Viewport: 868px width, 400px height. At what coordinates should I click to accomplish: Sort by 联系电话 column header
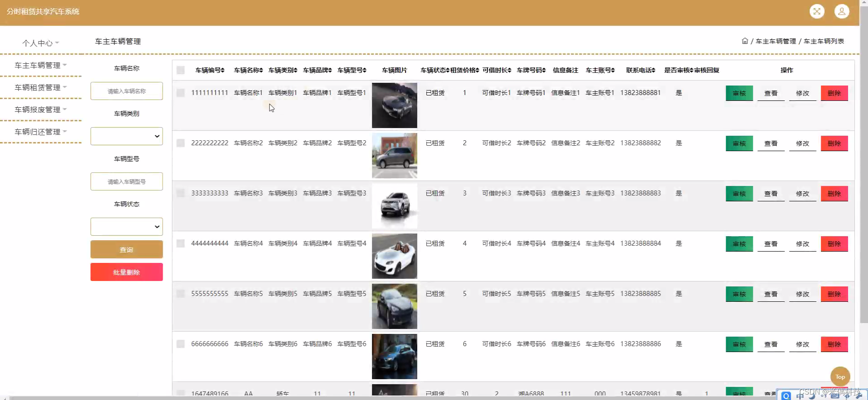pos(641,70)
